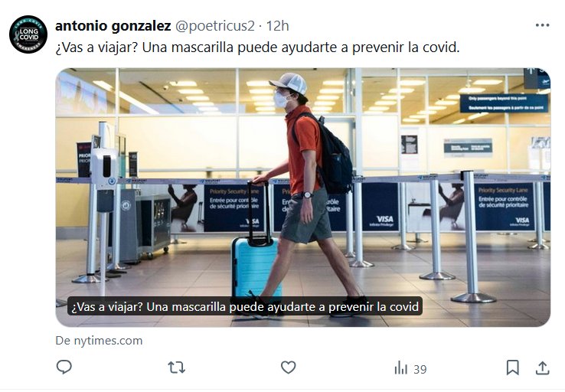
Task: Click the Priority Security Lane sign in image
Action: pos(504,207)
